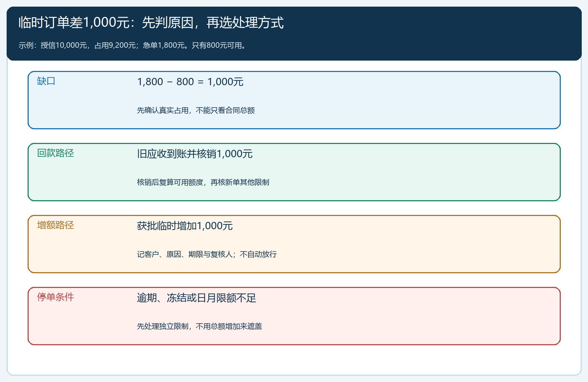Click the 缺口 label

pos(46,81)
